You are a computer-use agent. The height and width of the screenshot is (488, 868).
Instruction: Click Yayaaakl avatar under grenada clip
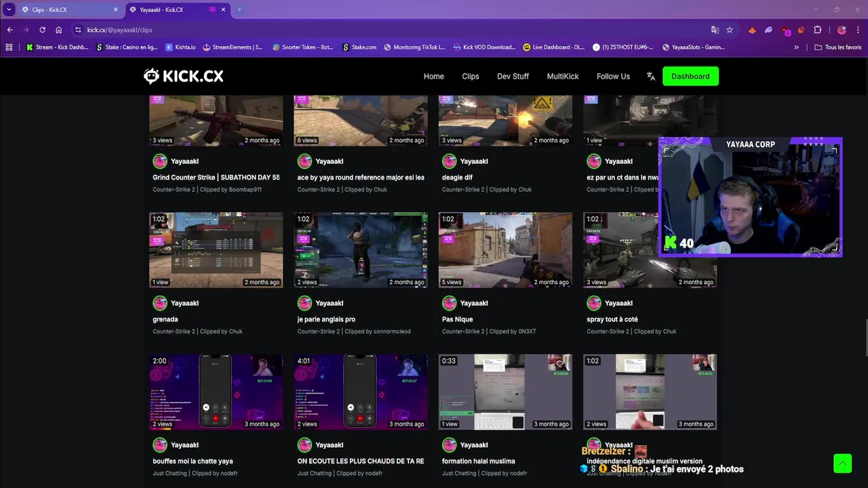tap(160, 303)
